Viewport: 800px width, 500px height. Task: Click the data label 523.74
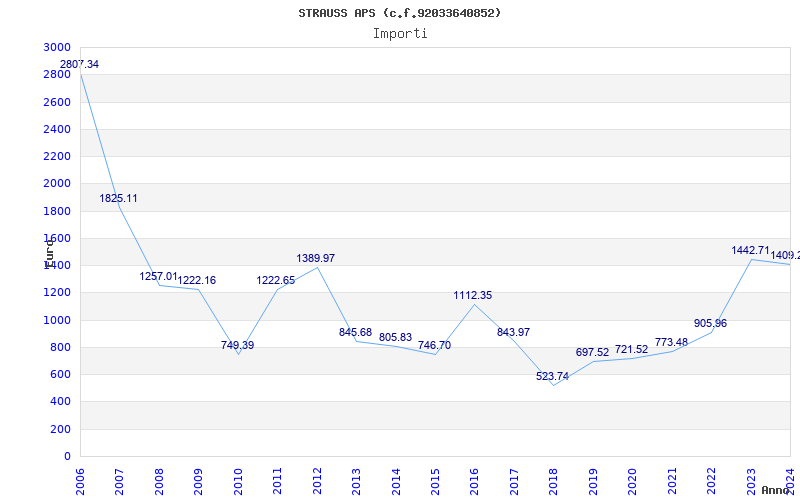click(553, 377)
